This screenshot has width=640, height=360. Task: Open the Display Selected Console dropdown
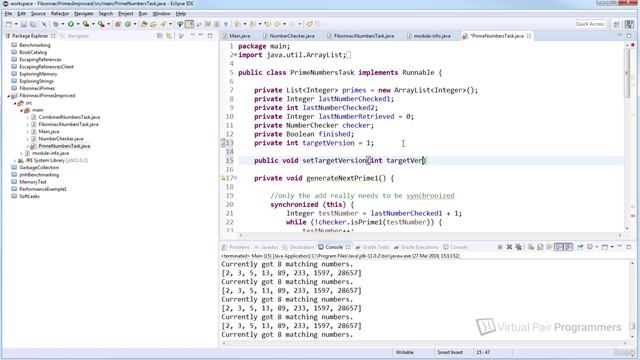tap(597, 247)
